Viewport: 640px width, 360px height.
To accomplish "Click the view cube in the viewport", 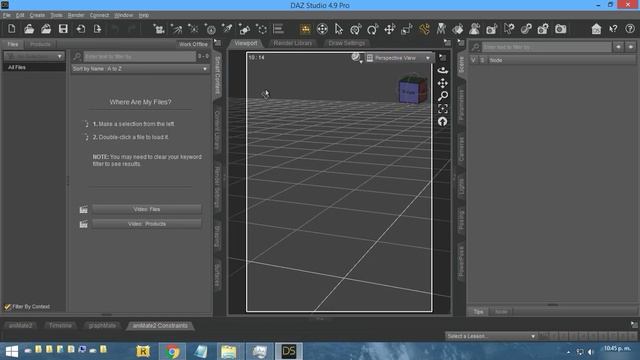I will pyautogui.click(x=412, y=90).
